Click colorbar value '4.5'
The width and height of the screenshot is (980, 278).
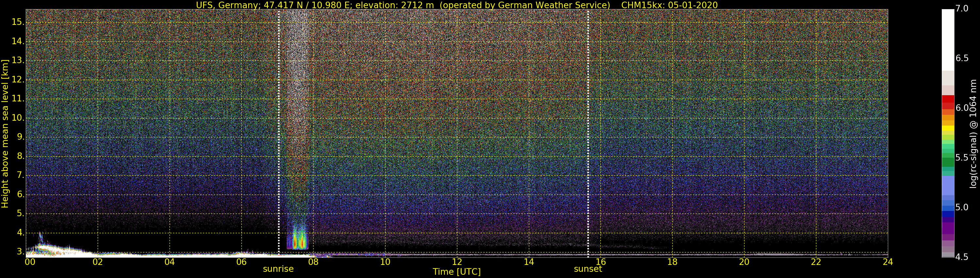(962, 257)
